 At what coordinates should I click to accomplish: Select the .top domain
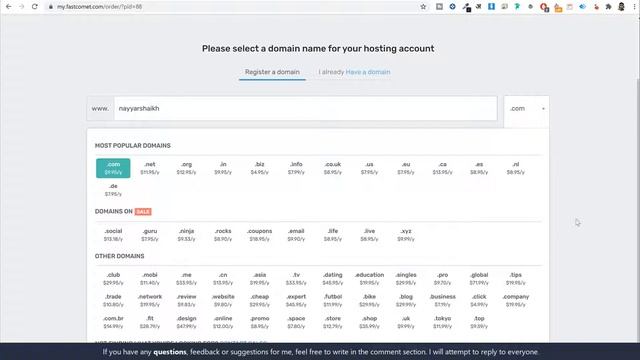[x=479, y=322]
